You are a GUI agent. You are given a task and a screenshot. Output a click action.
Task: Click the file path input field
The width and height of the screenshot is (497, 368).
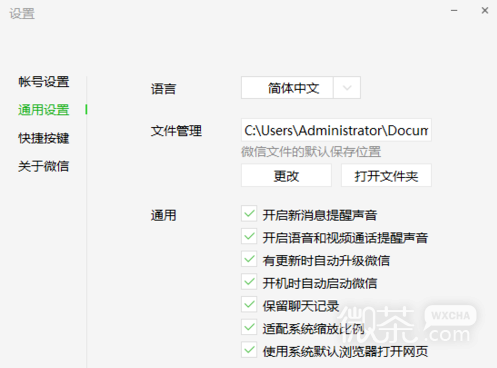pyautogui.click(x=336, y=130)
